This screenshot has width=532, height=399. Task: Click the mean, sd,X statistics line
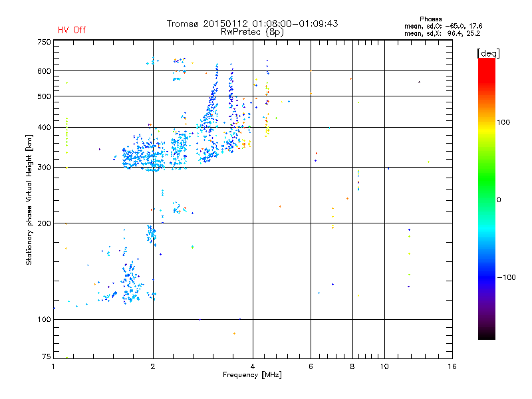[x=442, y=33]
